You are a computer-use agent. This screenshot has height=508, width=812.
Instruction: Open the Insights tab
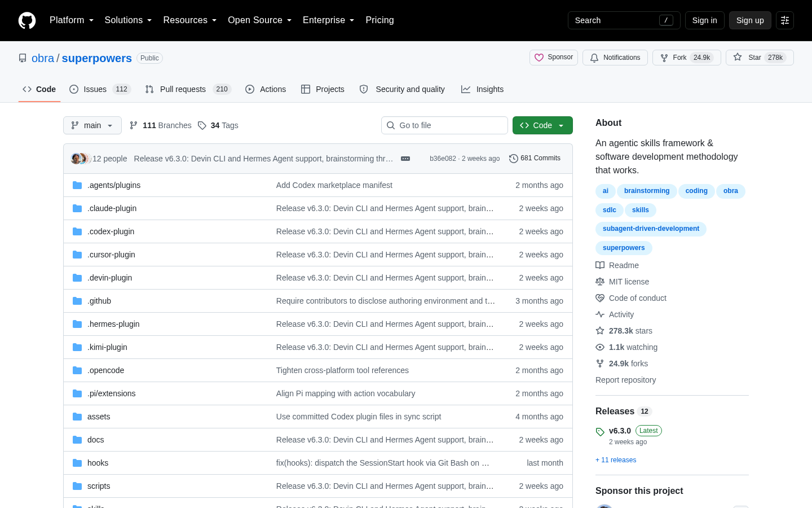pyautogui.click(x=482, y=89)
